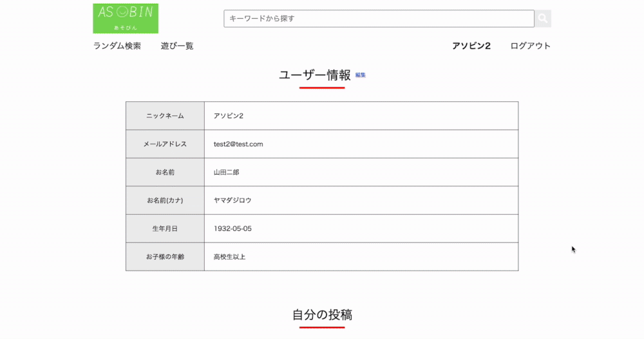Click the 生年月日 label cell
The height and width of the screenshot is (339, 644).
165,229
